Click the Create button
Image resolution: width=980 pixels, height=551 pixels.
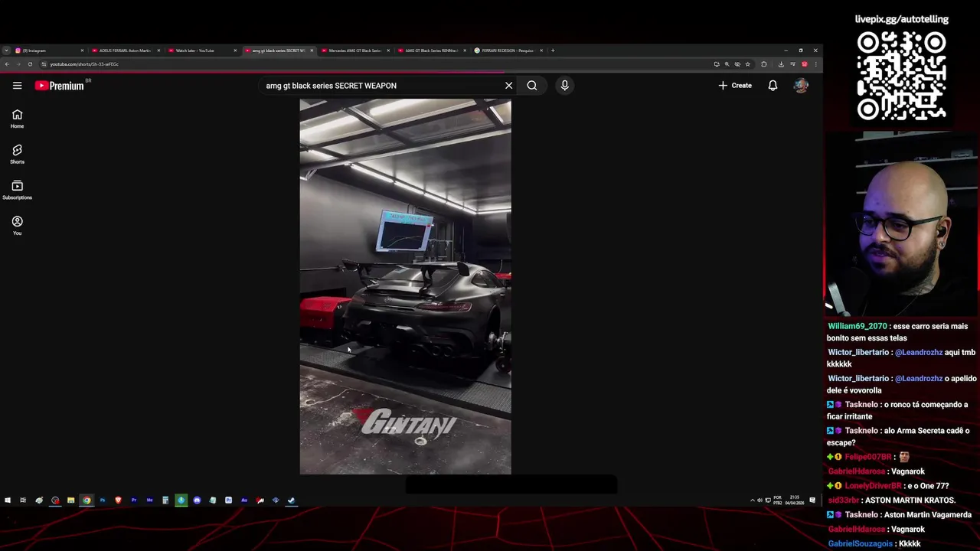[735, 86]
